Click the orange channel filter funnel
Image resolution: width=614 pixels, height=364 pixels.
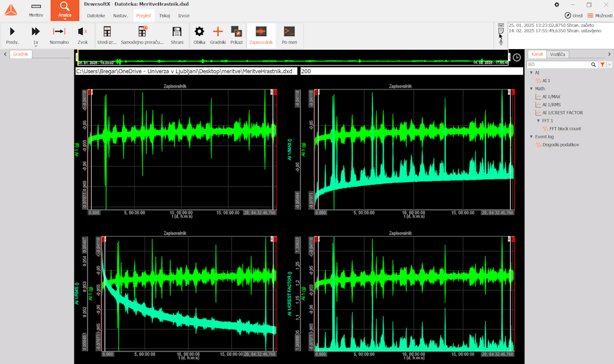click(x=602, y=64)
